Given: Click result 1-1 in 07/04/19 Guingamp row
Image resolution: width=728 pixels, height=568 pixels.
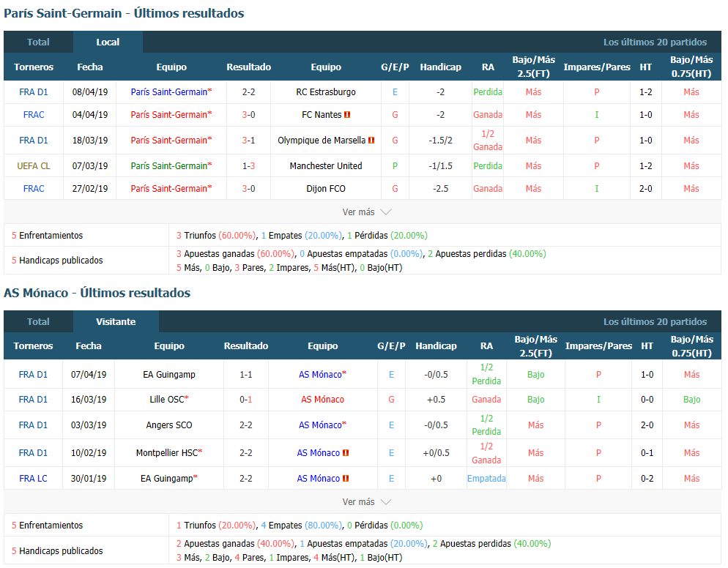Looking at the screenshot, I should 245,375.
